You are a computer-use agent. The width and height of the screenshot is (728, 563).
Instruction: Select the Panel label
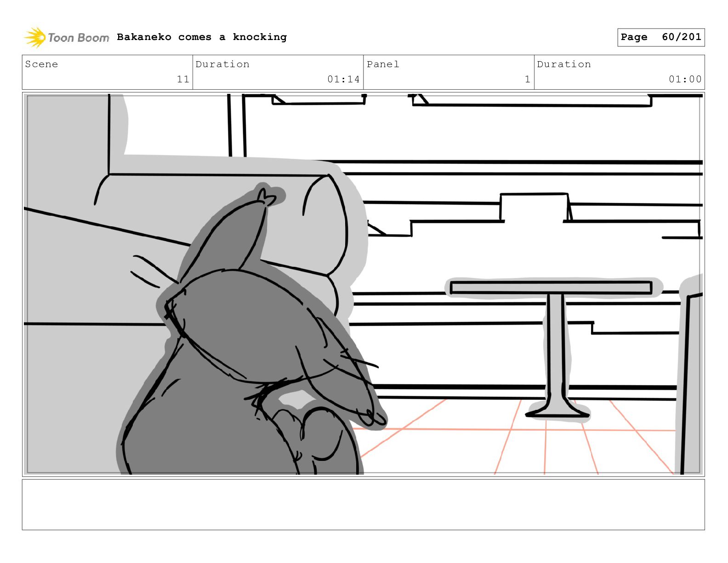[x=383, y=64]
